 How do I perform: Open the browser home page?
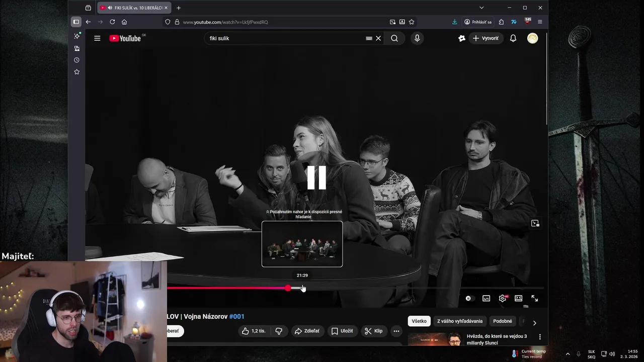[124, 22]
